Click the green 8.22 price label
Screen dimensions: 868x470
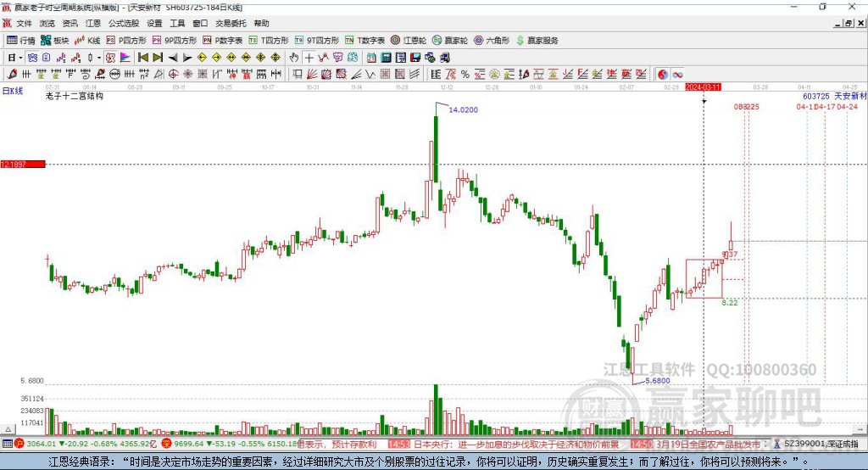coord(730,302)
